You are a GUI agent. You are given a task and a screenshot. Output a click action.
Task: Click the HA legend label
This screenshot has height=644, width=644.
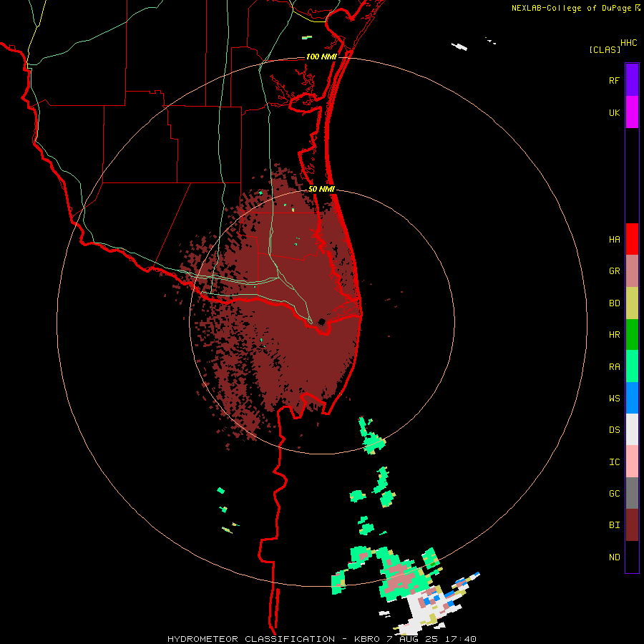614,240
